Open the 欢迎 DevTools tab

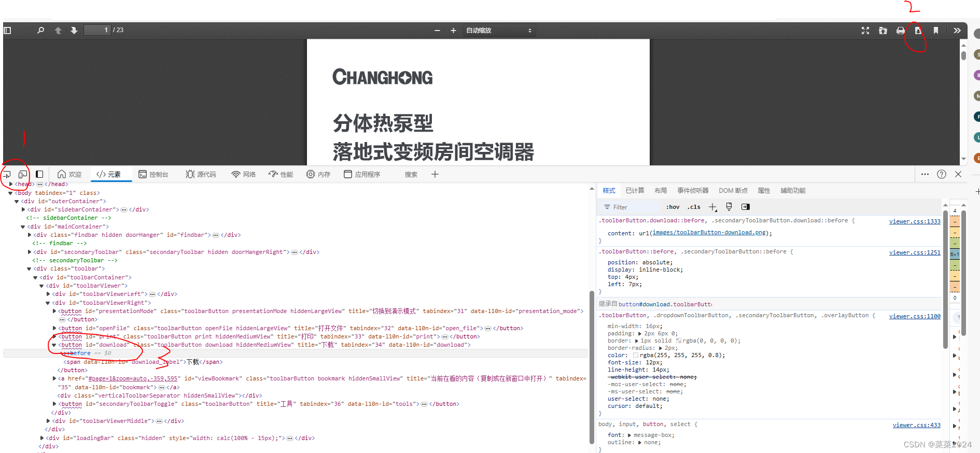click(69, 175)
